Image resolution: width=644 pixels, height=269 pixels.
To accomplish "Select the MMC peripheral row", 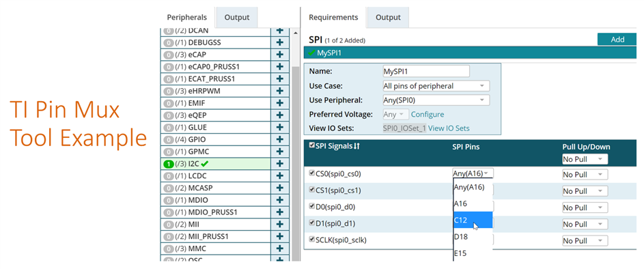I will tap(216, 249).
